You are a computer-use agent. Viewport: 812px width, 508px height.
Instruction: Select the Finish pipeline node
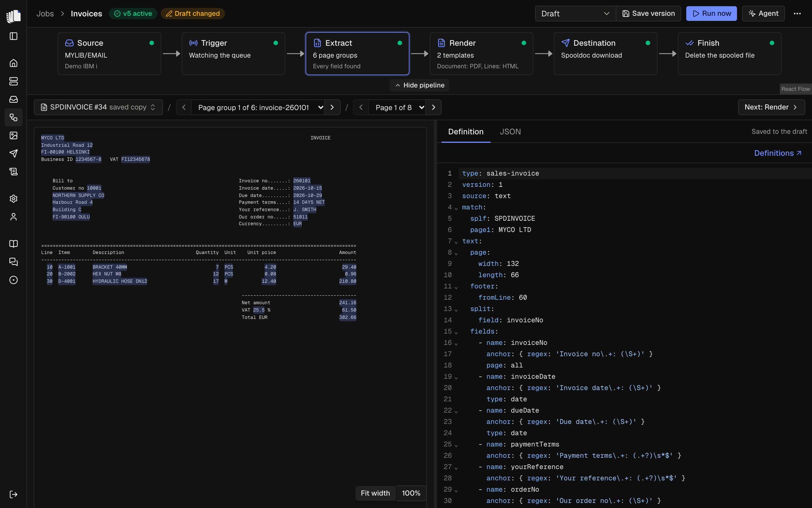click(x=729, y=53)
